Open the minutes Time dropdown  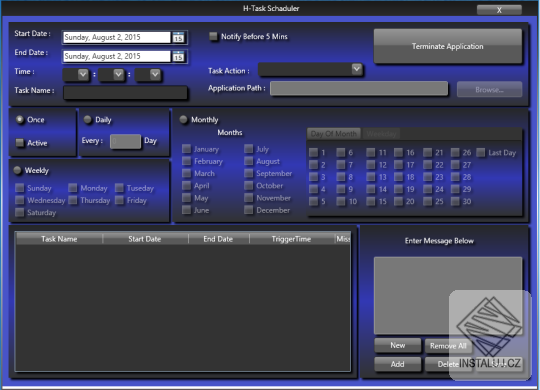point(118,74)
